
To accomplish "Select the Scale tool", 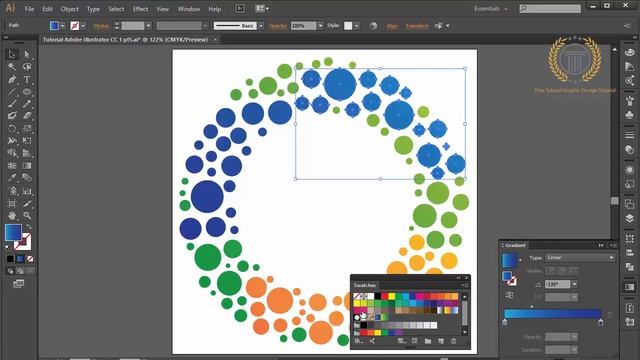I will pyautogui.click(x=27, y=129).
